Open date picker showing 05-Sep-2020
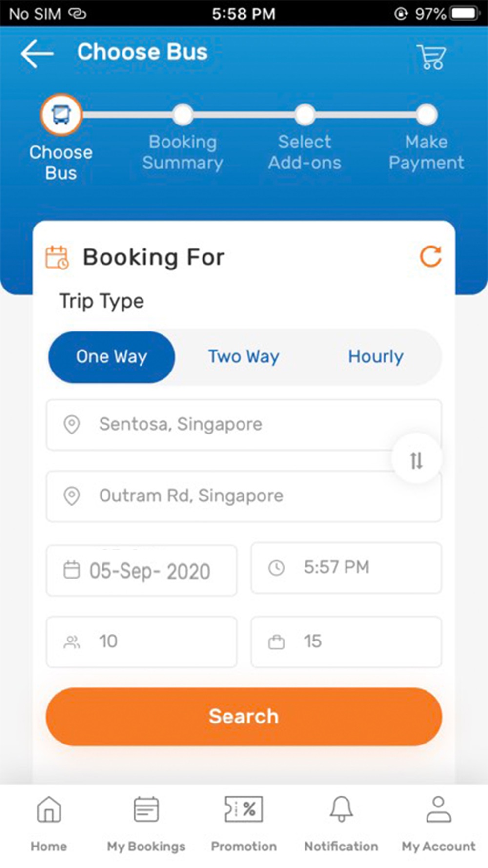This screenshot has height=868, width=488. (x=142, y=570)
